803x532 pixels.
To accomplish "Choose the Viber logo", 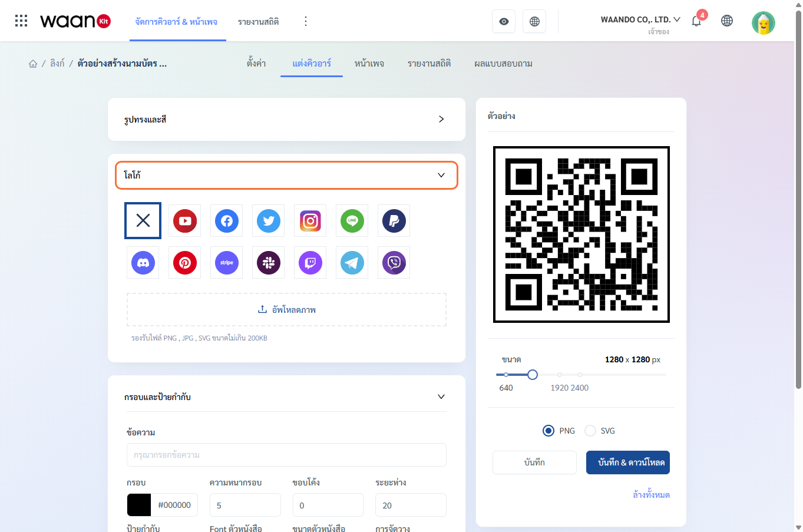I will 394,263.
